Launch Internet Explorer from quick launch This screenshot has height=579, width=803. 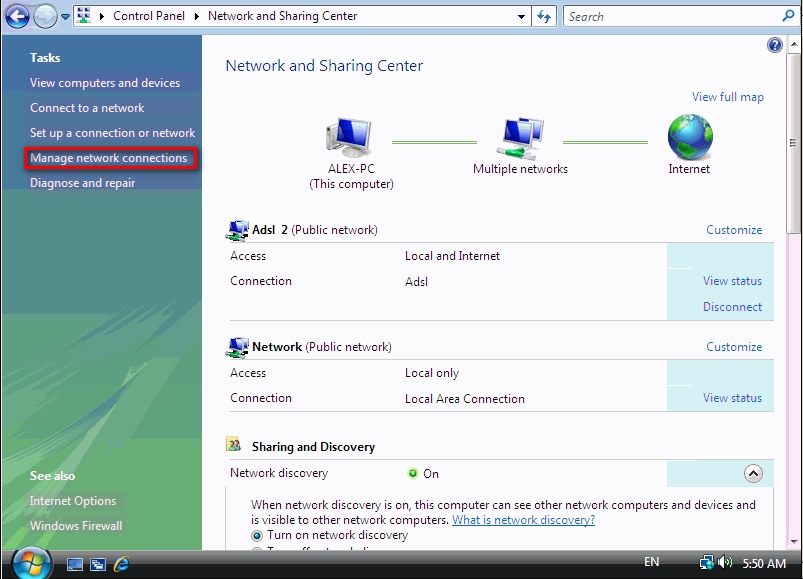(122, 564)
